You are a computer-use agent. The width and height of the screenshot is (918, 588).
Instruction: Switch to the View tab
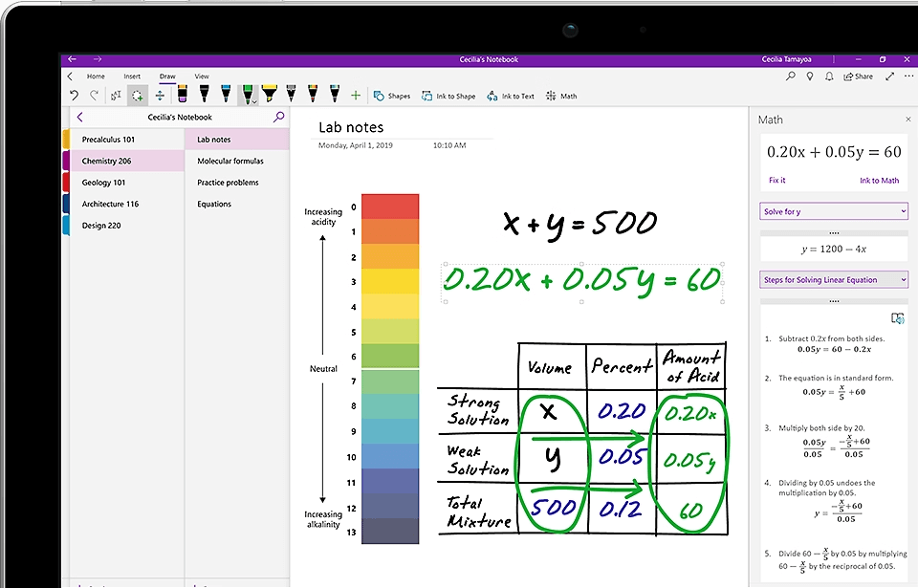pyautogui.click(x=202, y=76)
